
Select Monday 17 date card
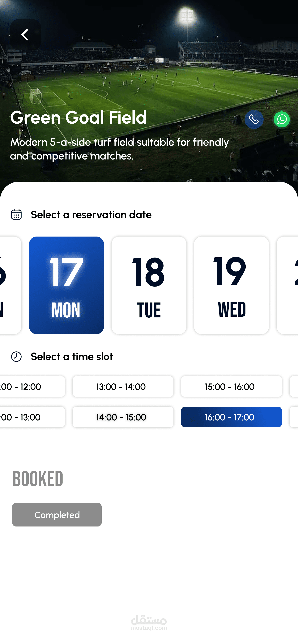66,285
